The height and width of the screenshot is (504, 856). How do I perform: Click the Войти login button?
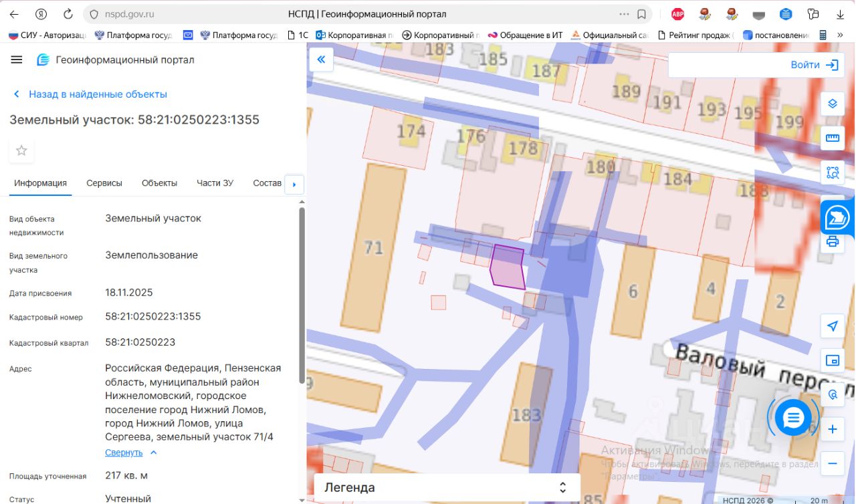click(x=814, y=65)
